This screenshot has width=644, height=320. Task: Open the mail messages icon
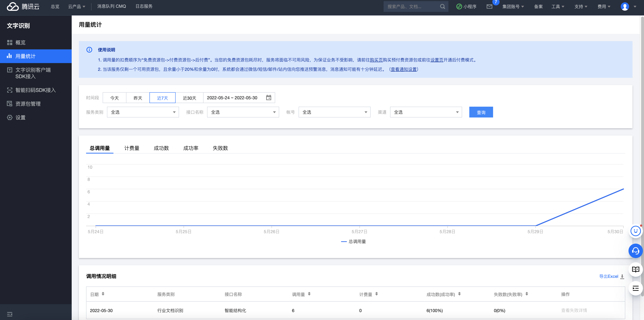click(489, 6)
